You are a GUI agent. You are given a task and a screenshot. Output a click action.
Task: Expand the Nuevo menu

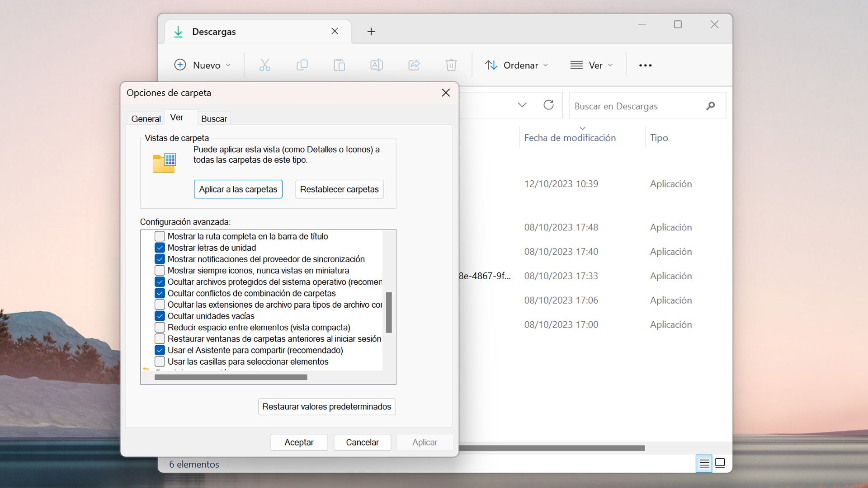tap(202, 65)
